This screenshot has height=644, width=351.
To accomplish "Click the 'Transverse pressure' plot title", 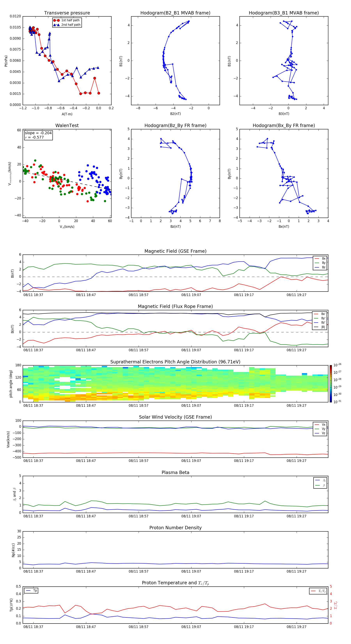I will pos(67,13).
